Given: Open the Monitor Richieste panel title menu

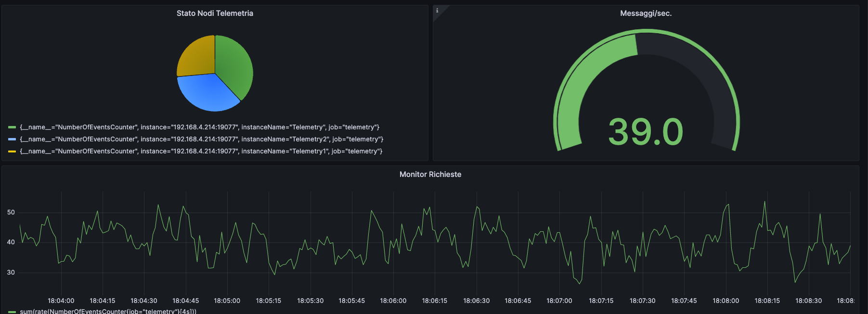Looking at the screenshot, I should point(430,175).
